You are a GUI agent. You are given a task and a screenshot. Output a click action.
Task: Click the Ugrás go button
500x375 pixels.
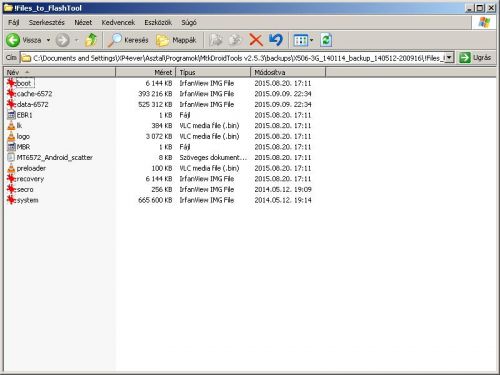click(475, 58)
